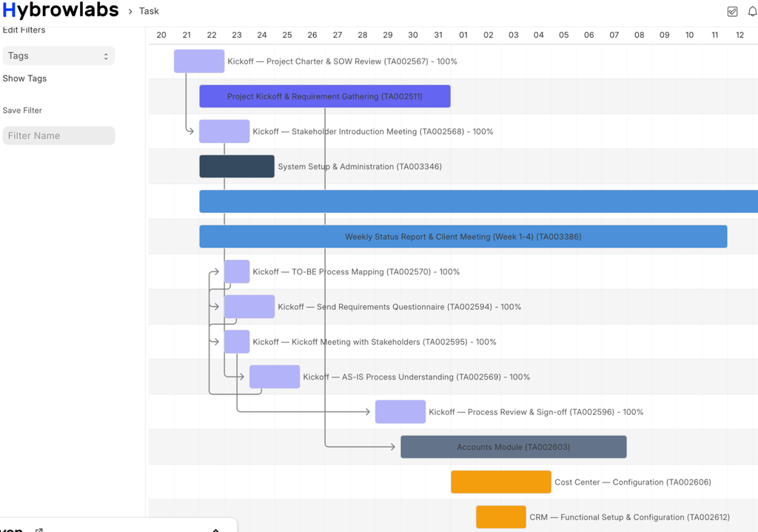758x532 pixels.
Task: Select Process Review & Sign-off task bar
Action: coord(400,411)
